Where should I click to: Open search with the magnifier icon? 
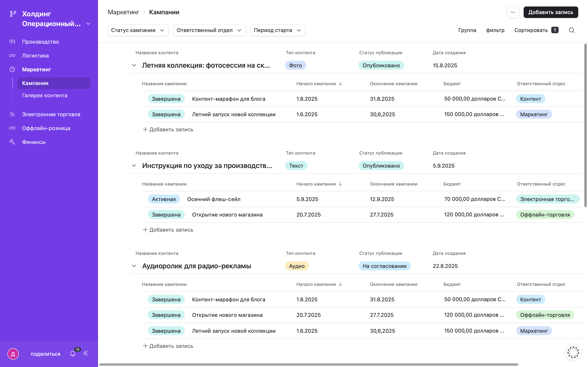pyautogui.click(x=571, y=30)
